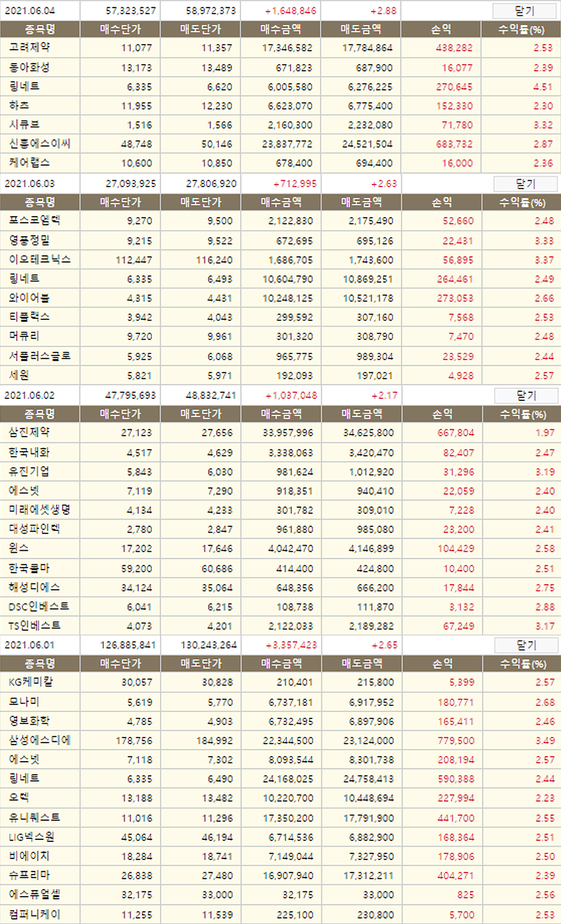This screenshot has height=924, width=561.
Task: Click stock name LIG넥스원
Action: click(31, 837)
